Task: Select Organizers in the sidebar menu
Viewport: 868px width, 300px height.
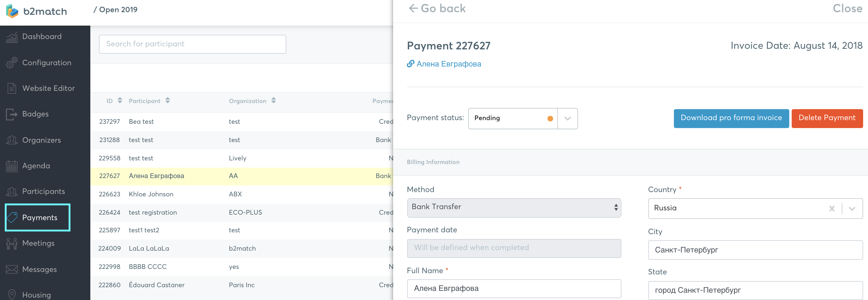Action: (42, 140)
